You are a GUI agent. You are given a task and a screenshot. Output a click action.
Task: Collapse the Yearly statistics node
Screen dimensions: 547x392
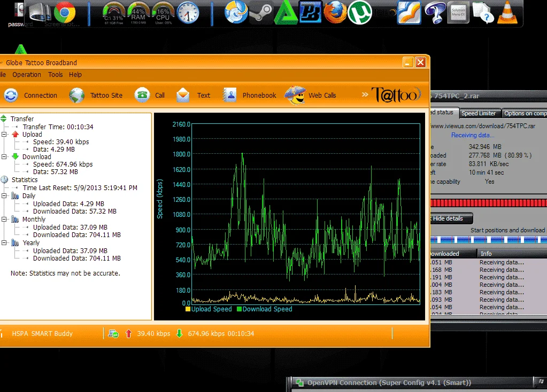pyautogui.click(x=4, y=242)
